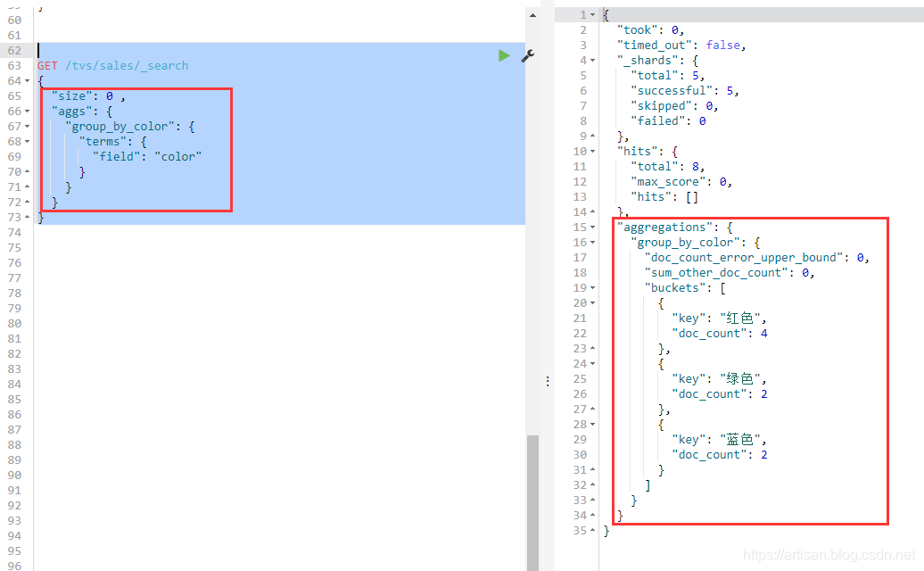Click the green send request play icon
Screen dimensions: 924x571
pos(504,55)
